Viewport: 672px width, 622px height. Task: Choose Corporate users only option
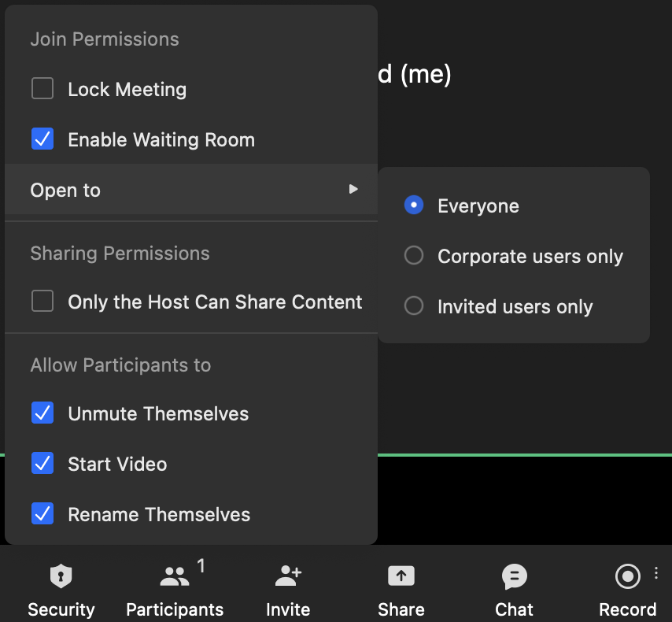[x=414, y=256]
